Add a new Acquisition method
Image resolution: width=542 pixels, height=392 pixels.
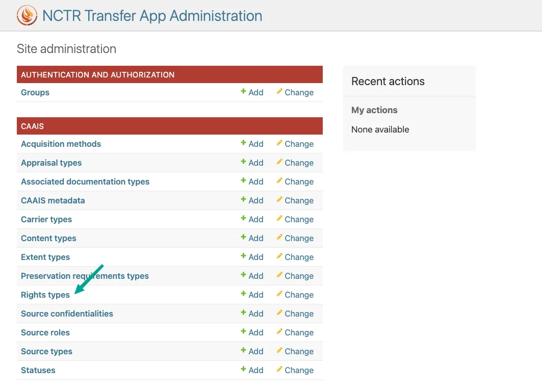coord(256,144)
